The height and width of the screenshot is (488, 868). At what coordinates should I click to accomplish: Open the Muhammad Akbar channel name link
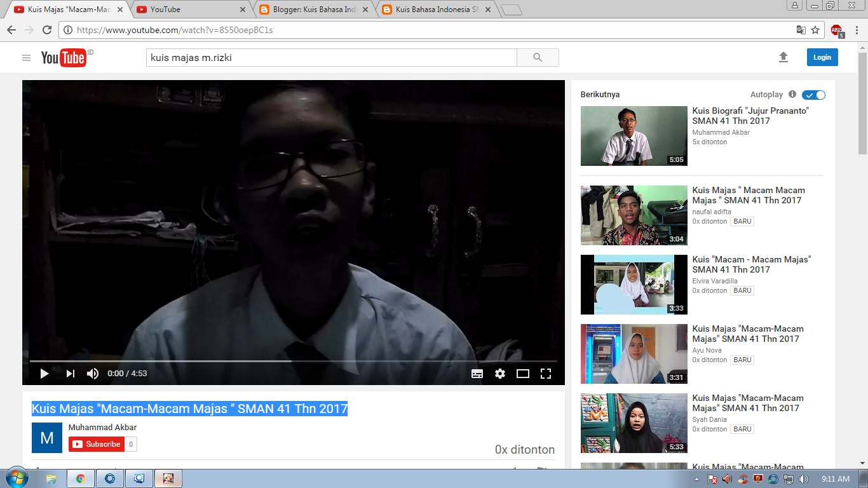coord(102,428)
